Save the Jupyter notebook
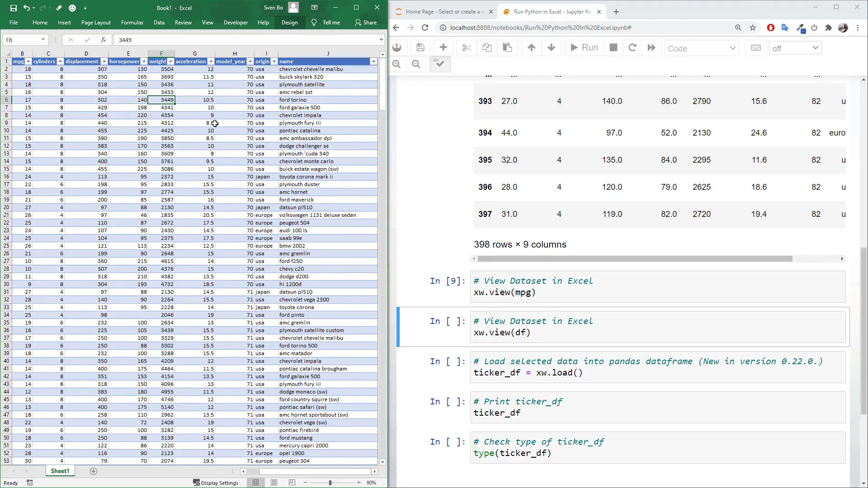This screenshot has height=488, width=868. tap(420, 47)
